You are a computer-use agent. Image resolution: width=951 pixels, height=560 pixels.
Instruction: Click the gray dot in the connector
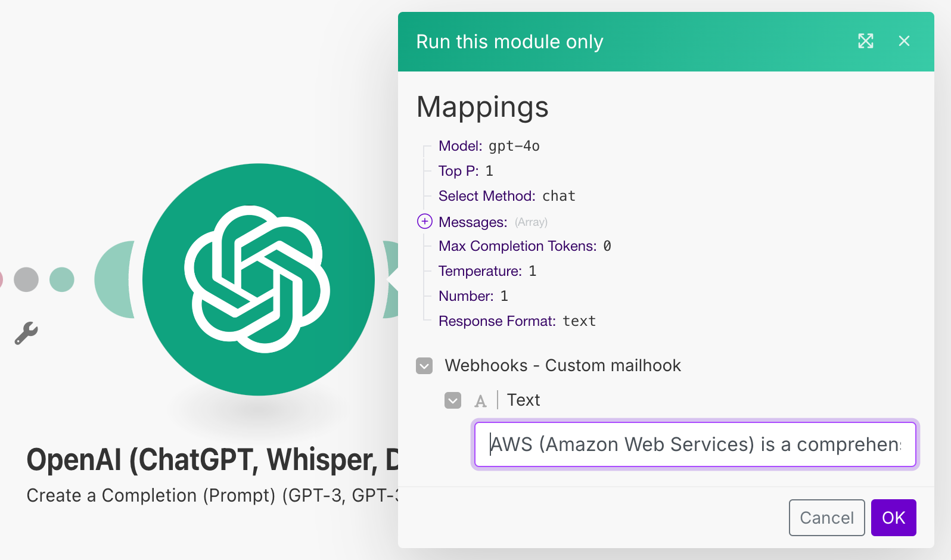[x=26, y=279]
